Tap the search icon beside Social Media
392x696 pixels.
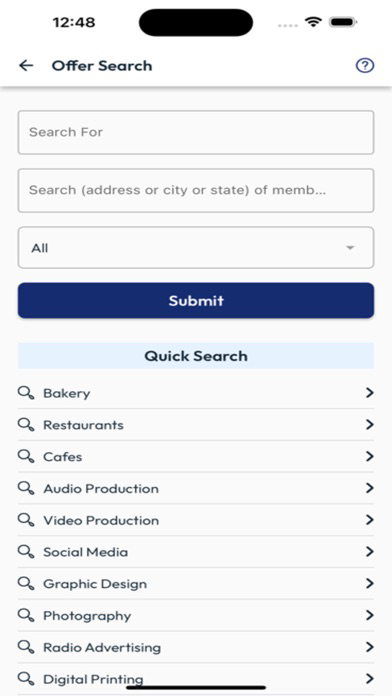[26, 552]
